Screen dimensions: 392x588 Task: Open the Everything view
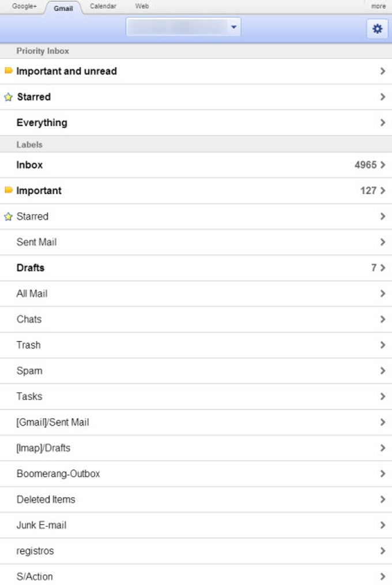[x=196, y=122]
